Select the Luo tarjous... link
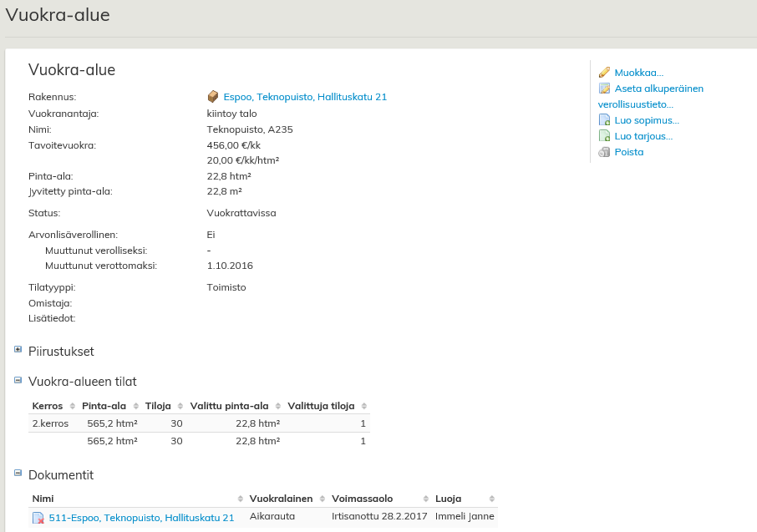757x532 pixels. pyautogui.click(x=643, y=136)
